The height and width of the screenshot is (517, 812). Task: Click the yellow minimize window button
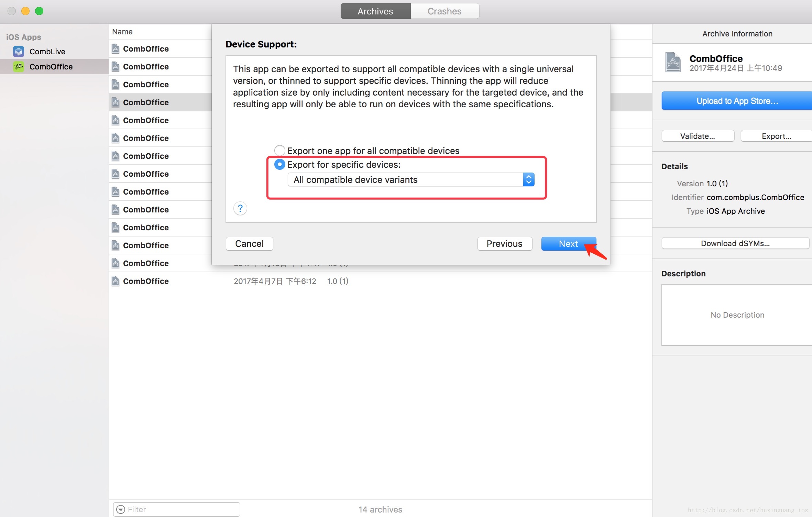pyautogui.click(x=25, y=11)
